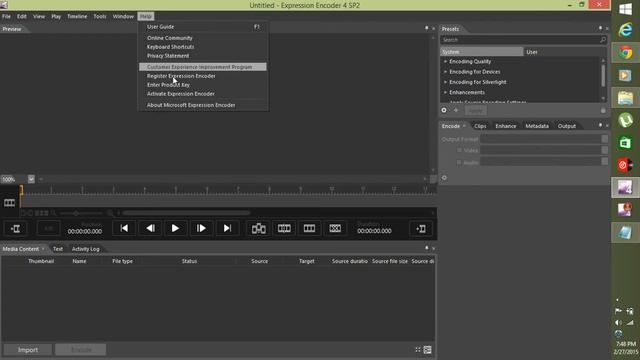The width and height of the screenshot is (640, 360).
Task: Click the Apply preset button
Action: [475, 111]
